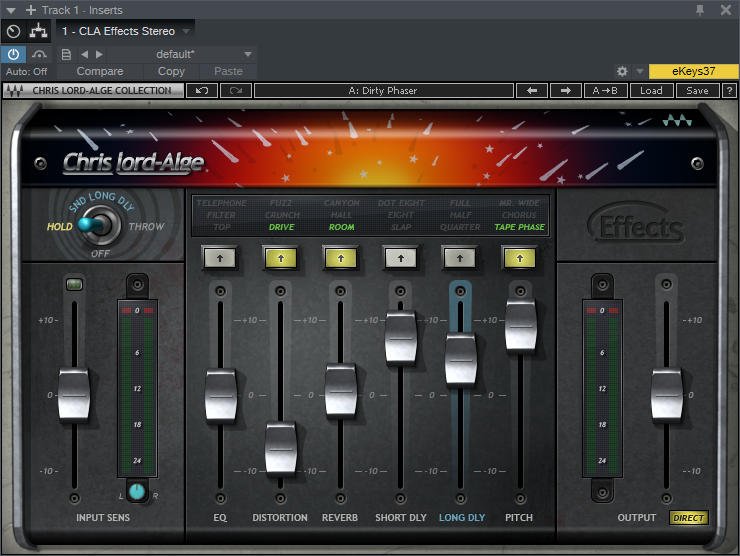Reset input meter clip indicator
The width and height of the screenshot is (740, 556).
[137, 311]
